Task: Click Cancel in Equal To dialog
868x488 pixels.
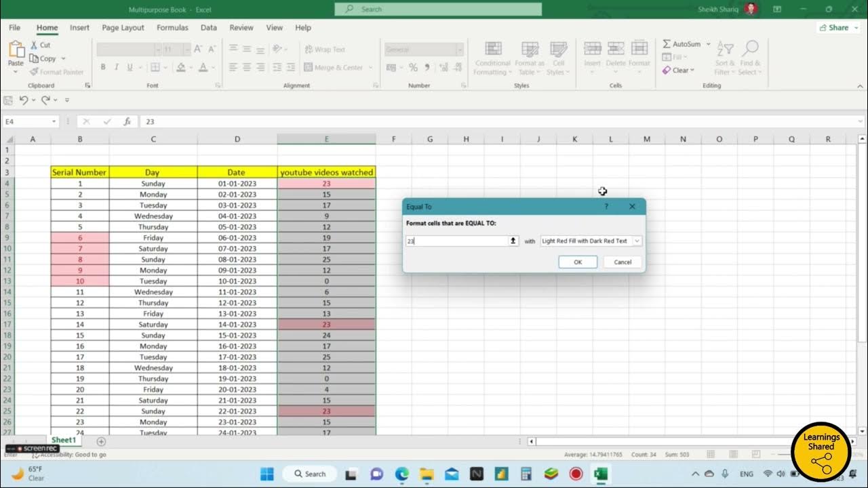Action: (623, 262)
